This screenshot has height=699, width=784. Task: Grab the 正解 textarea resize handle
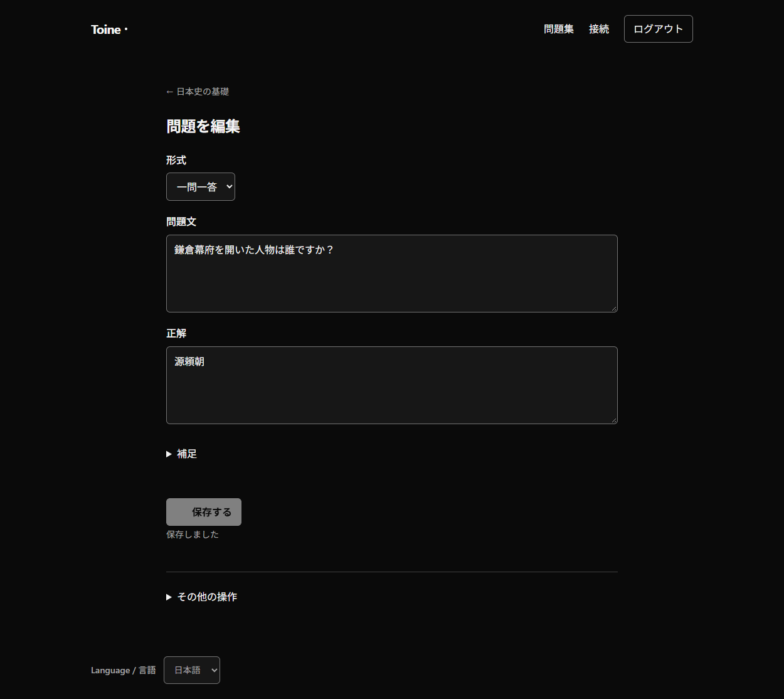(614, 420)
